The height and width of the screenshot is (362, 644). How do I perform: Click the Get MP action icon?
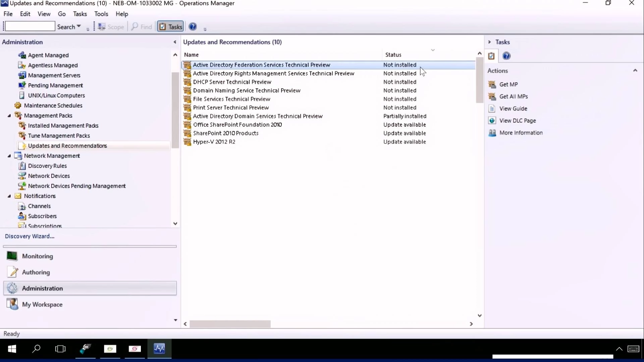(492, 84)
